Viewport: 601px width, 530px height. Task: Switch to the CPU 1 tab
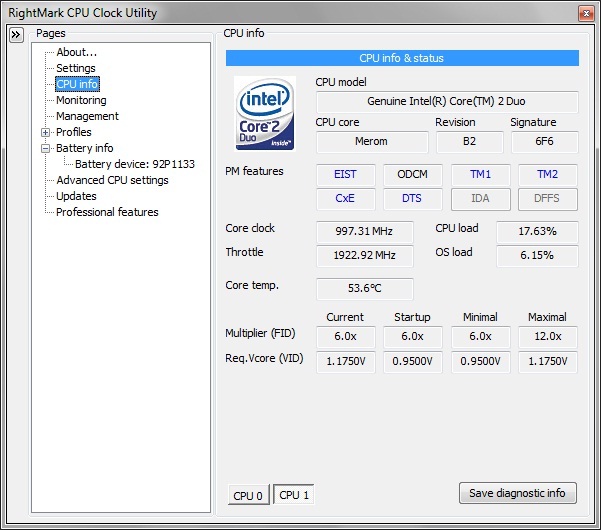[294, 495]
